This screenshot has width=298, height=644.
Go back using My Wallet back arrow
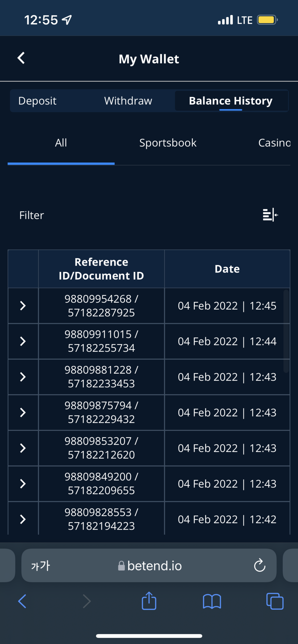[x=21, y=58]
